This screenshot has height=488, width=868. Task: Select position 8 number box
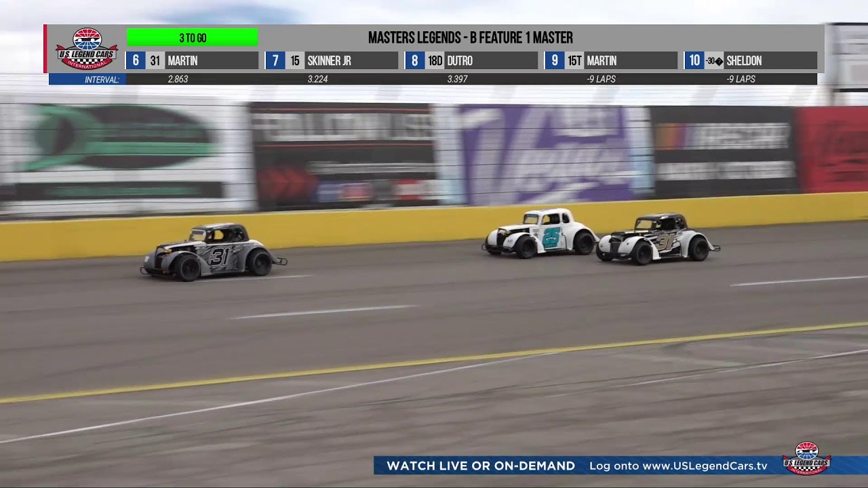(x=415, y=60)
